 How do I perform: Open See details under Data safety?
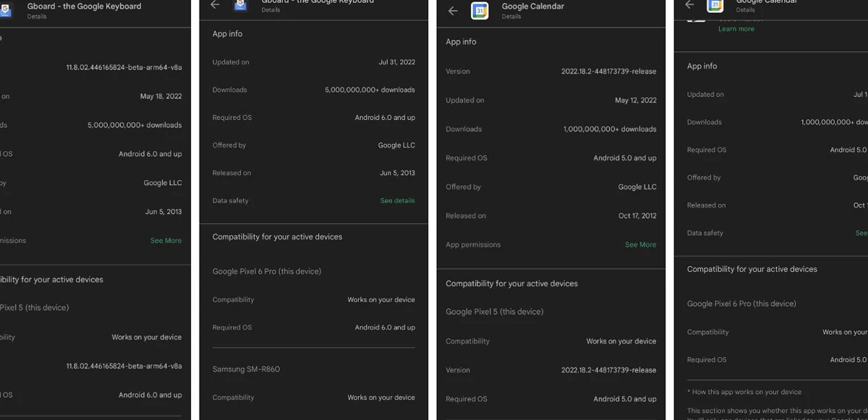pos(397,201)
